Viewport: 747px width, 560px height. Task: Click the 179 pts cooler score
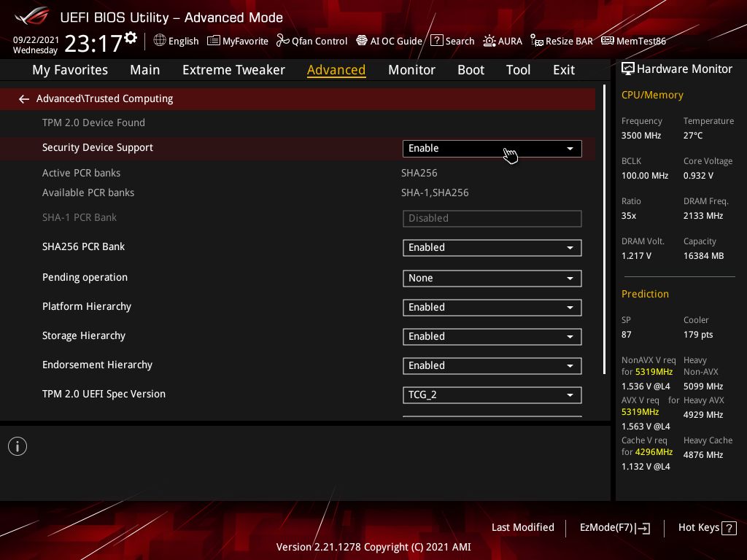698,335
